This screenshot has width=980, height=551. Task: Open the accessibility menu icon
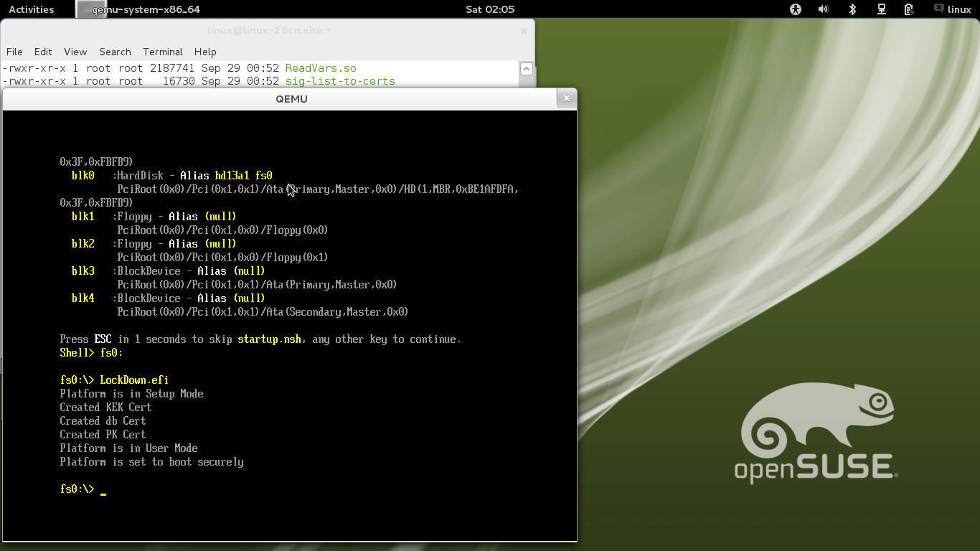coord(795,9)
